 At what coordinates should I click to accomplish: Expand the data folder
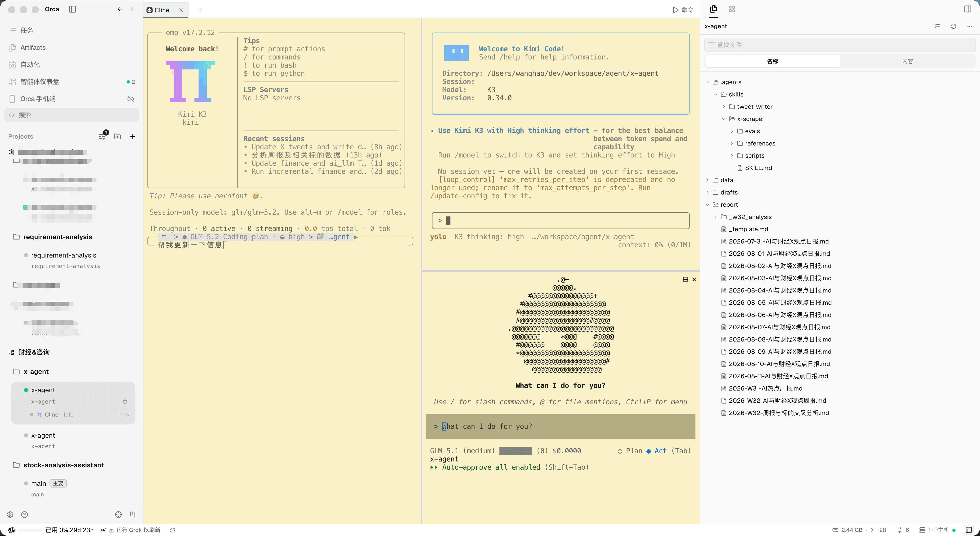[707, 180]
